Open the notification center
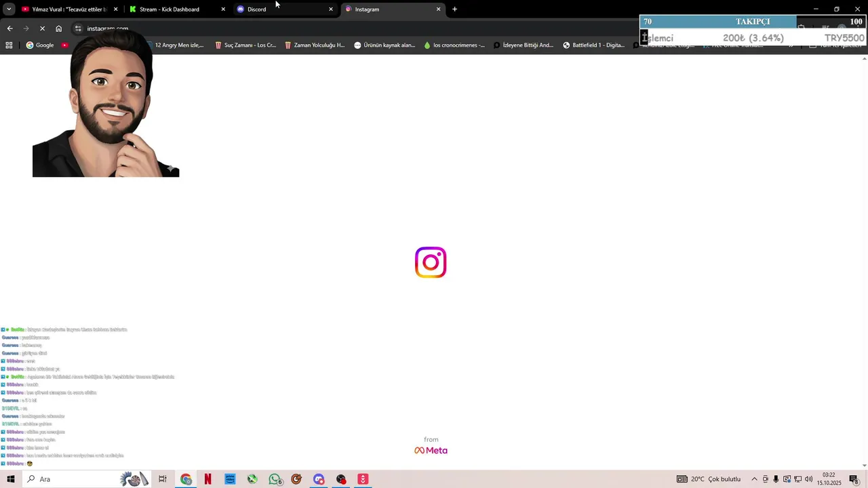 point(854,479)
